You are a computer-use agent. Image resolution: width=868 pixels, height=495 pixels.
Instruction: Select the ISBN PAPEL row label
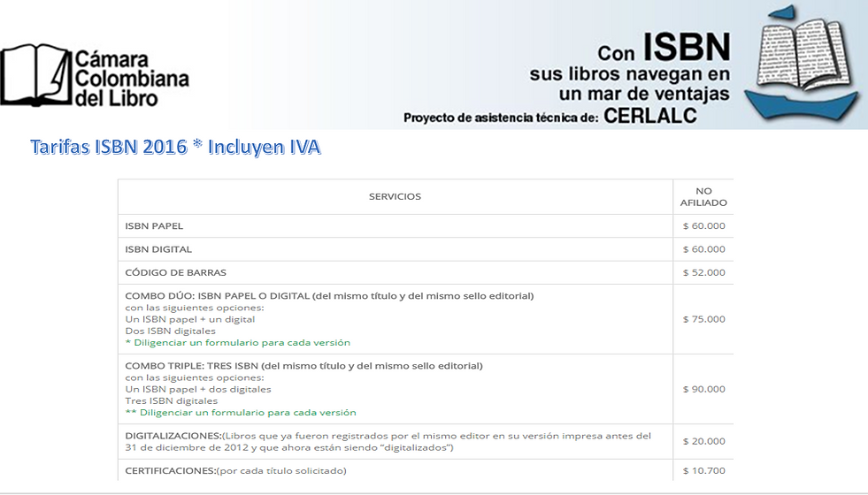click(154, 225)
